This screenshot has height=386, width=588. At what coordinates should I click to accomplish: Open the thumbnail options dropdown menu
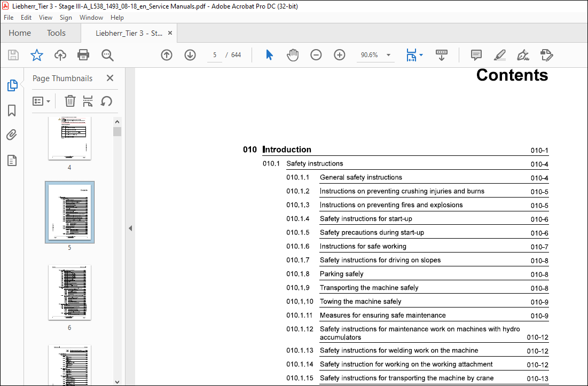pyautogui.click(x=41, y=101)
